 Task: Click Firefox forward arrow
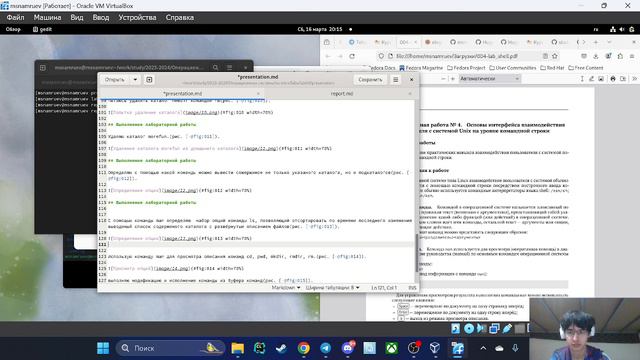tap(340, 56)
